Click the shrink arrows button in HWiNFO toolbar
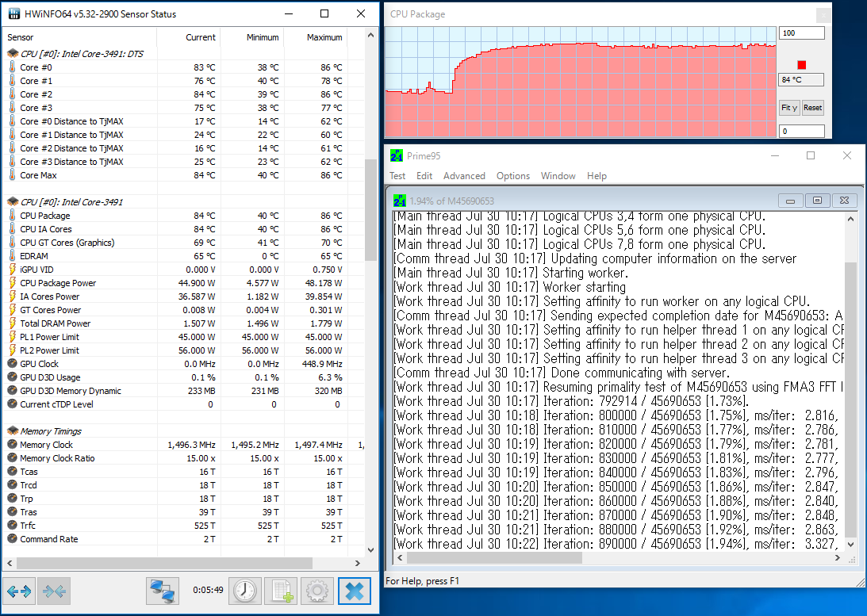 tap(54, 591)
